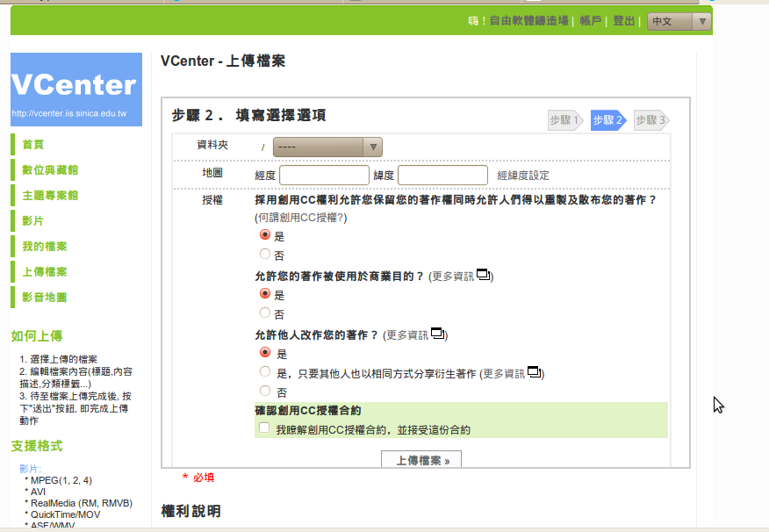Image resolution: width=769 pixels, height=532 pixels.
Task: Click 更多資訊 link for 允許他人改作
Action: 407,335
